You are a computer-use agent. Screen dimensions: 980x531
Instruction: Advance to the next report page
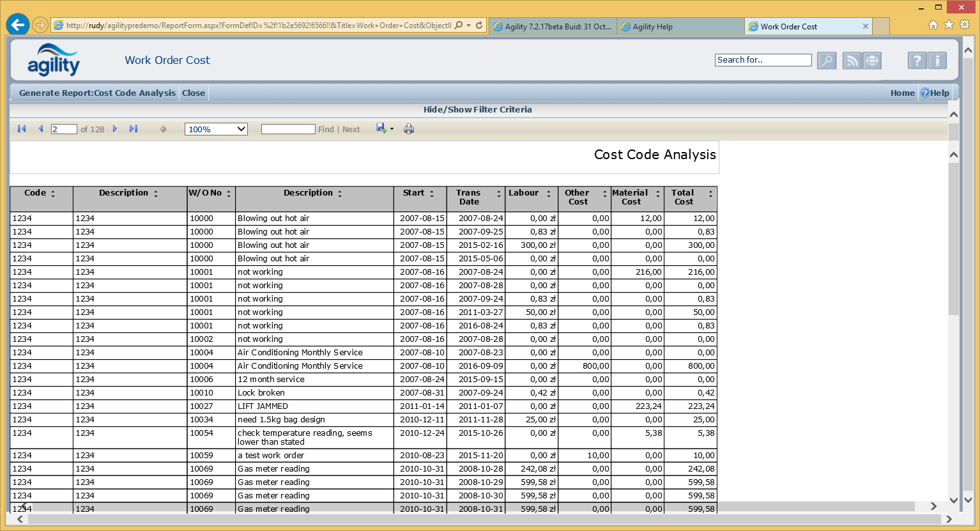115,129
